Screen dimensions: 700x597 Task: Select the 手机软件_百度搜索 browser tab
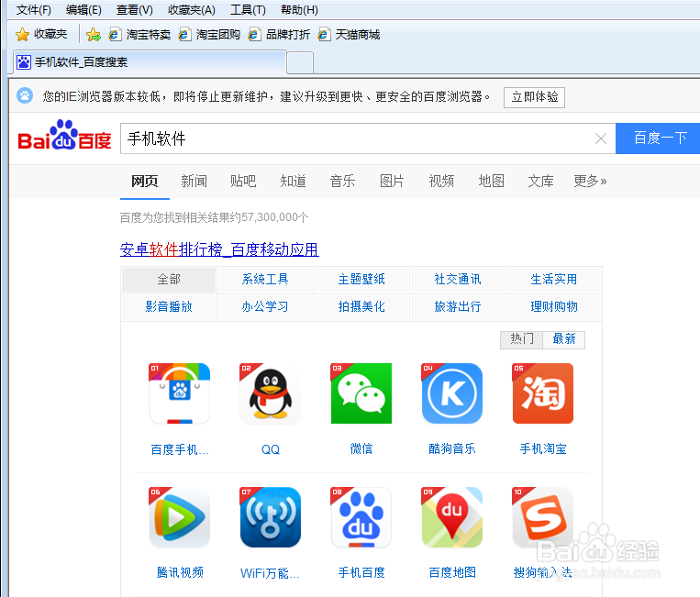click(x=150, y=62)
